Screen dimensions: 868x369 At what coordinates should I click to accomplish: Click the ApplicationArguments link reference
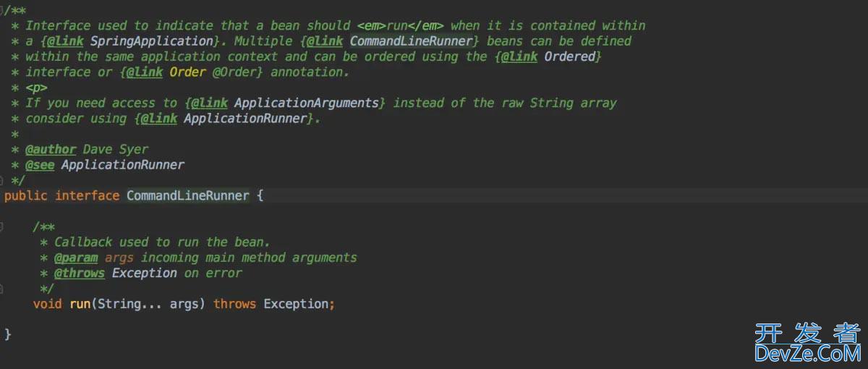pyautogui.click(x=307, y=103)
